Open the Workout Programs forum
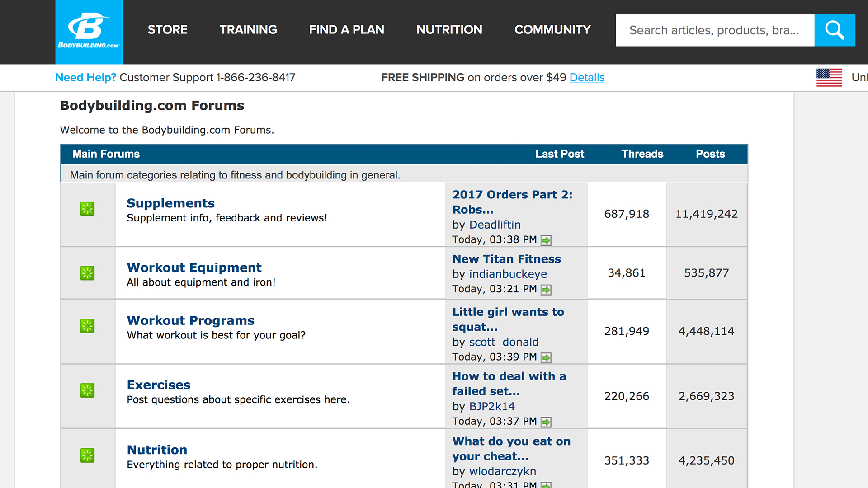This screenshot has height=488, width=868. pos(190,320)
